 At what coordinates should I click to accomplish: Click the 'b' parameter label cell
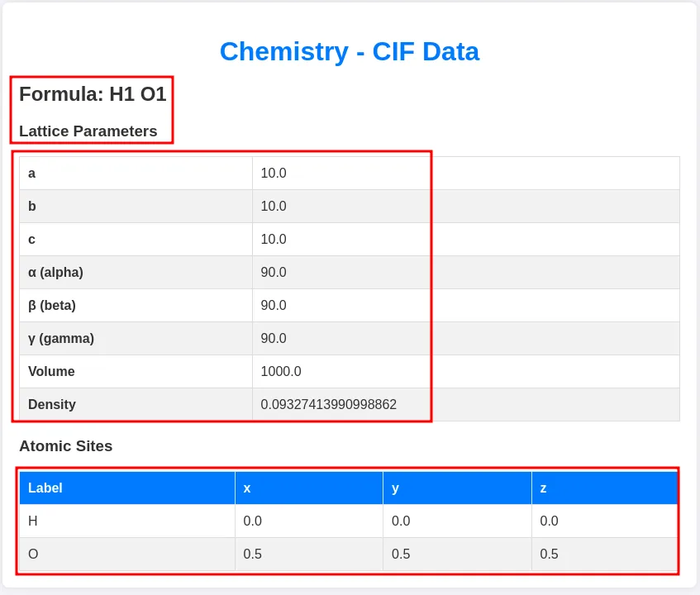pyautogui.click(x=136, y=207)
